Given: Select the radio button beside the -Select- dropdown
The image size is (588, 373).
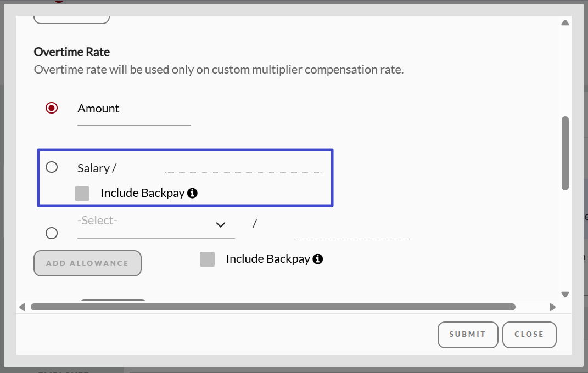Looking at the screenshot, I should point(52,233).
